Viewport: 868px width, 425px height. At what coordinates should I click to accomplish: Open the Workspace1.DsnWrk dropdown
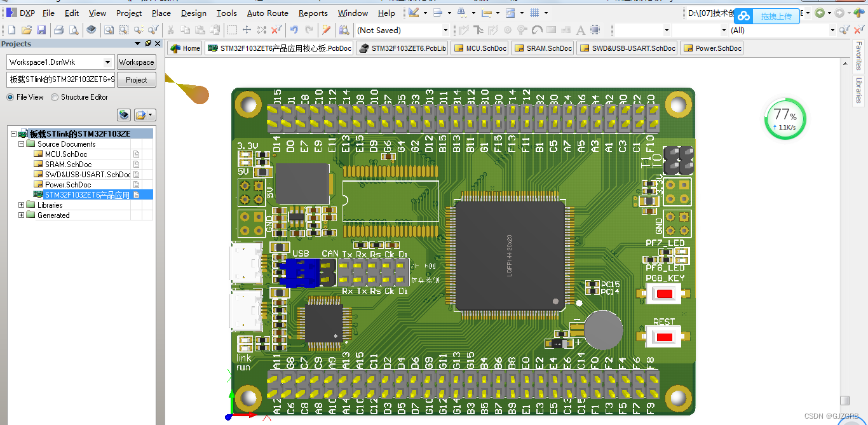click(x=108, y=62)
